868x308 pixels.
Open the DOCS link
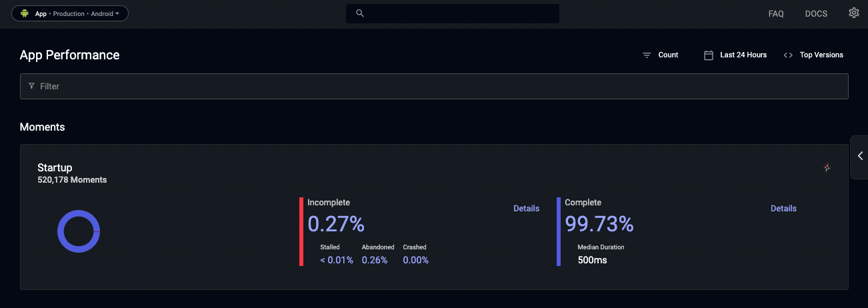click(816, 14)
